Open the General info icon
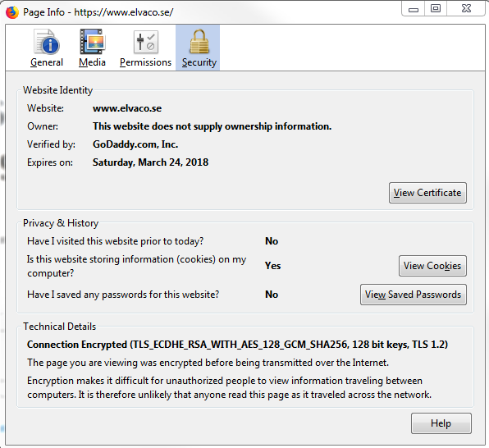 47,42
